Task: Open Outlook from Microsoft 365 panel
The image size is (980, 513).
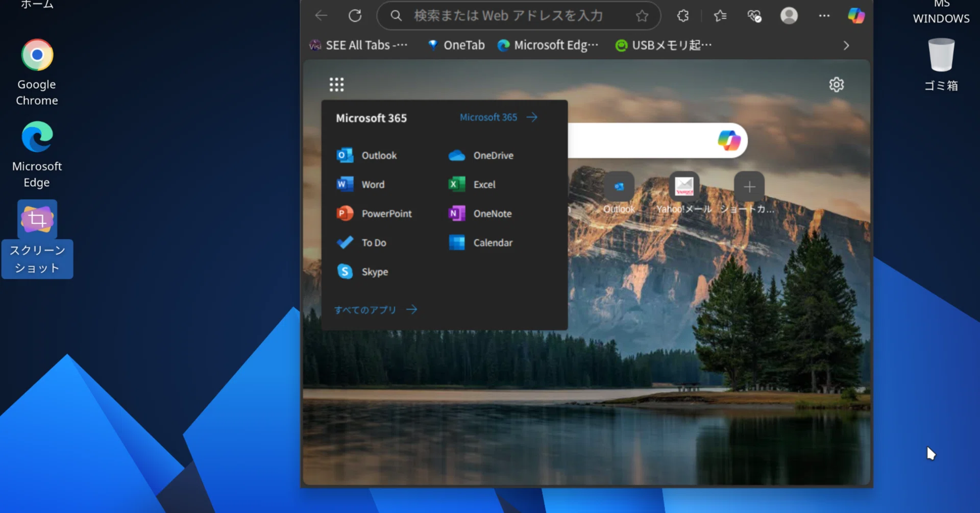Action: click(x=366, y=155)
